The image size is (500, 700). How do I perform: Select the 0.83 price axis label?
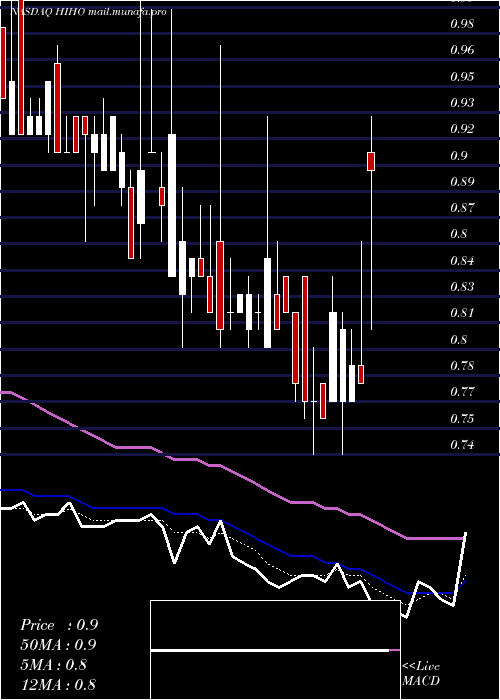462,287
